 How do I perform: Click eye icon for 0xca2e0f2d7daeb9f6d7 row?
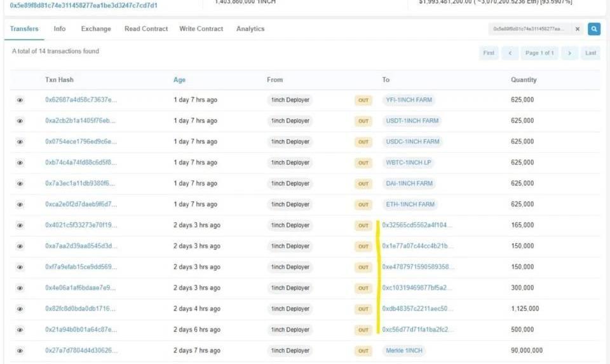(x=20, y=205)
